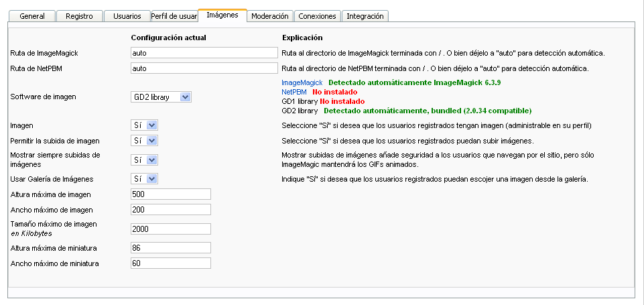Click the 'Configuración actual' column header
Viewport: 644px width, 305px height.
[168, 38]
